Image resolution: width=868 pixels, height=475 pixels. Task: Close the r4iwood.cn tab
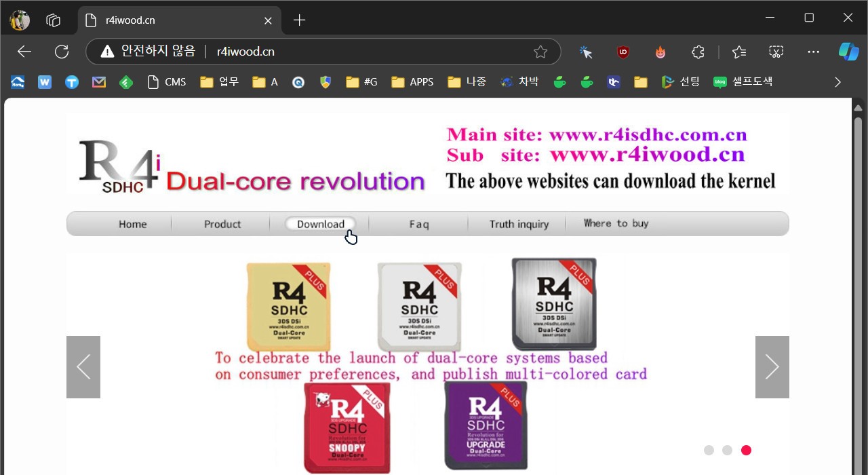click(268, 20)
